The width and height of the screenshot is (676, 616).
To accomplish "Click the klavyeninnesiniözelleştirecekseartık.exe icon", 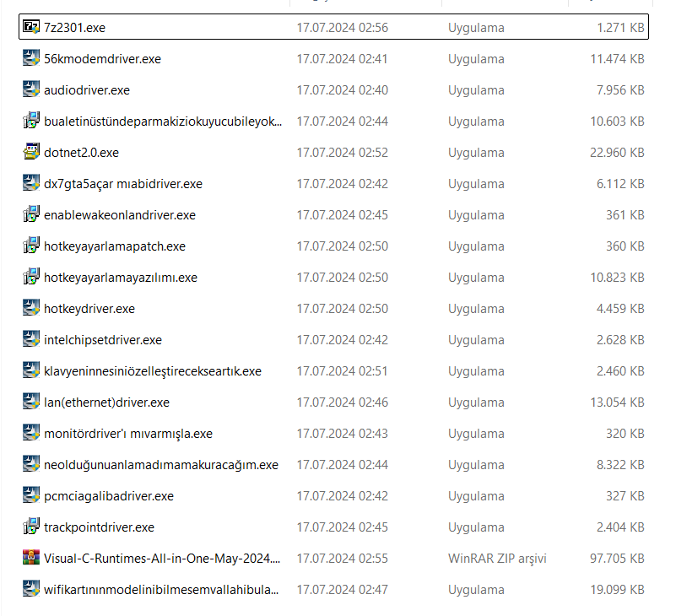I will pos(31,370).
